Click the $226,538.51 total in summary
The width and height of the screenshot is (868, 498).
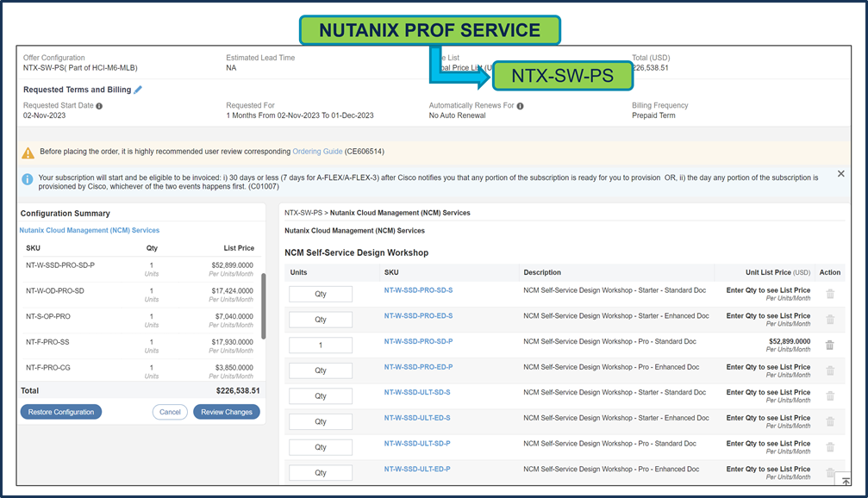pos(238,390)
